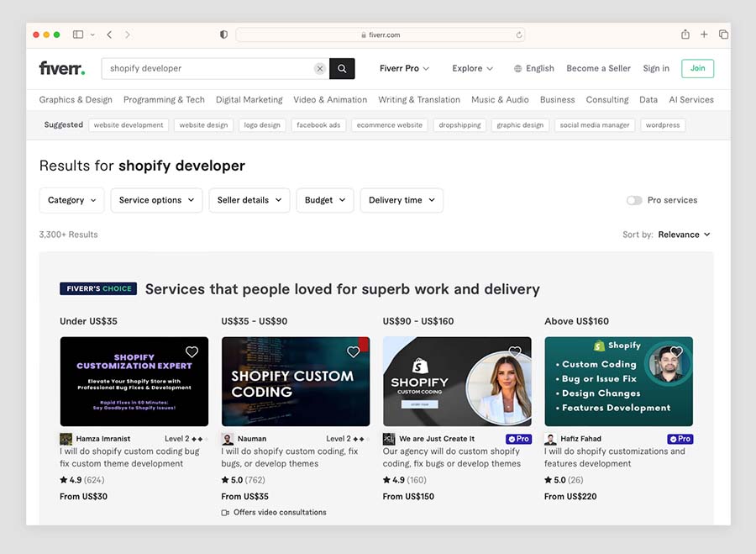Click the Fiverr's Choice badge
Image resolution: width=756 pixels, height=554 pixels.
click(x=98, y=288)
